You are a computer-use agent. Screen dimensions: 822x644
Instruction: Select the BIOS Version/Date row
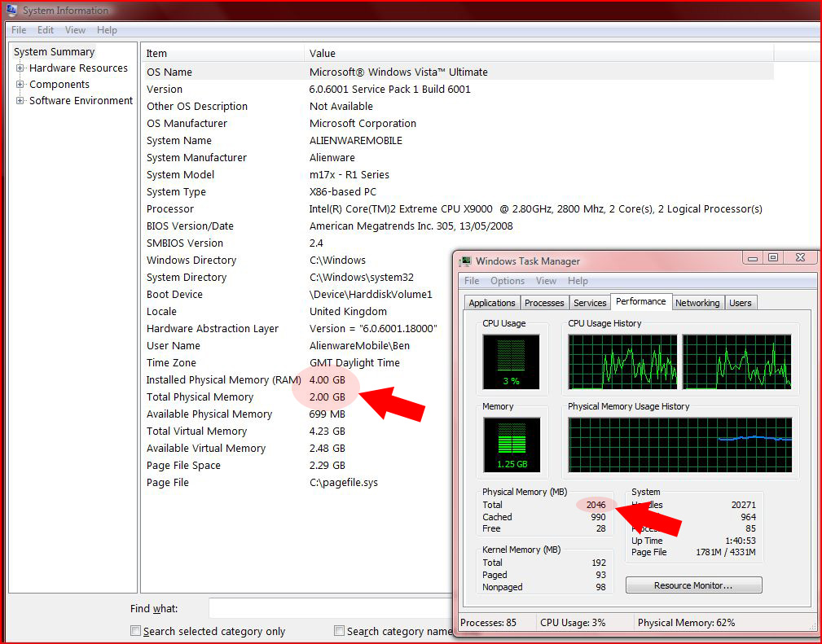(458, 226)
